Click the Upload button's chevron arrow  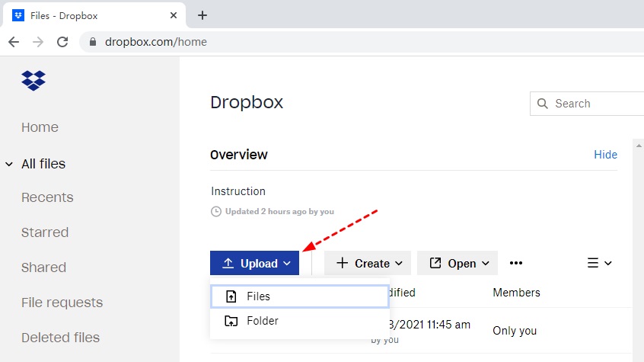point(287,263)
